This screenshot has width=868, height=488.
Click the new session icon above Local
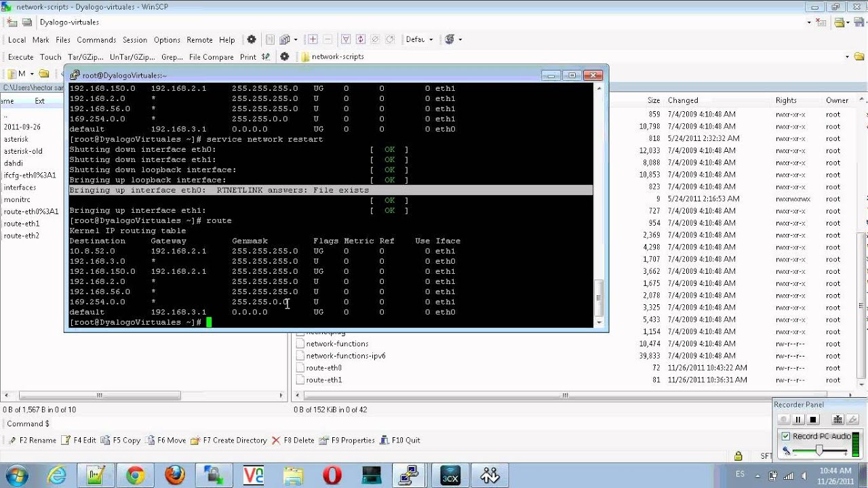click(12, 22)
